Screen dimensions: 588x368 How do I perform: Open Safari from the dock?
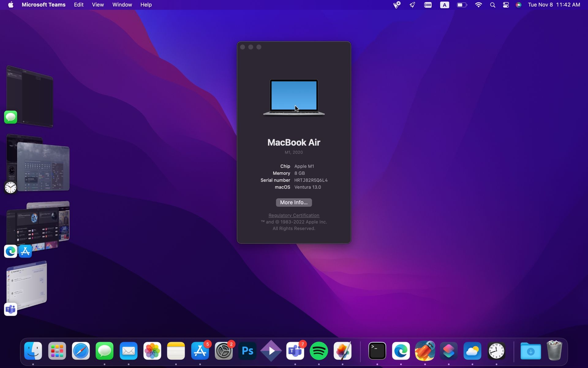pos(81,351)
